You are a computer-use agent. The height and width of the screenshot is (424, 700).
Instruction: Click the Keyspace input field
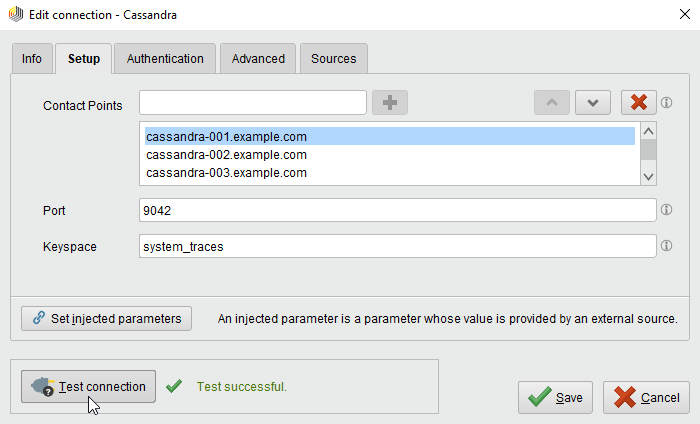[x=397, y=245]
